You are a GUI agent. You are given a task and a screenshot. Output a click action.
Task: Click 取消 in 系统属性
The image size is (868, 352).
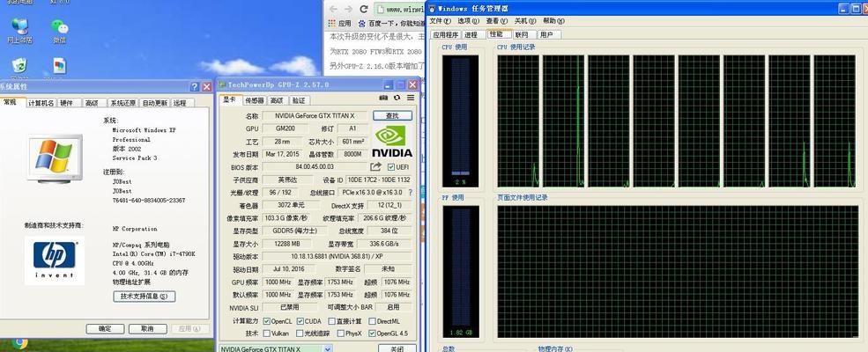pyautogui.click(x=147, y=329)
